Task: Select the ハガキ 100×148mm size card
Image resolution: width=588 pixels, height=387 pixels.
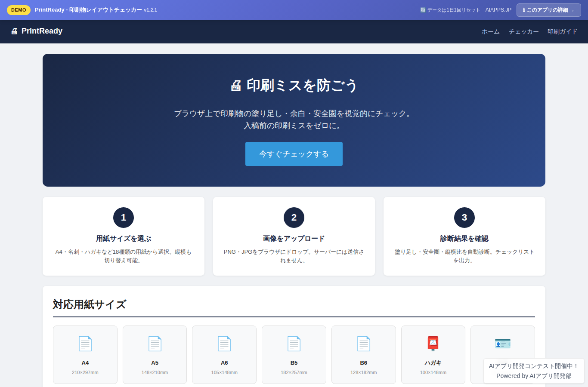Action: (433, 355)
